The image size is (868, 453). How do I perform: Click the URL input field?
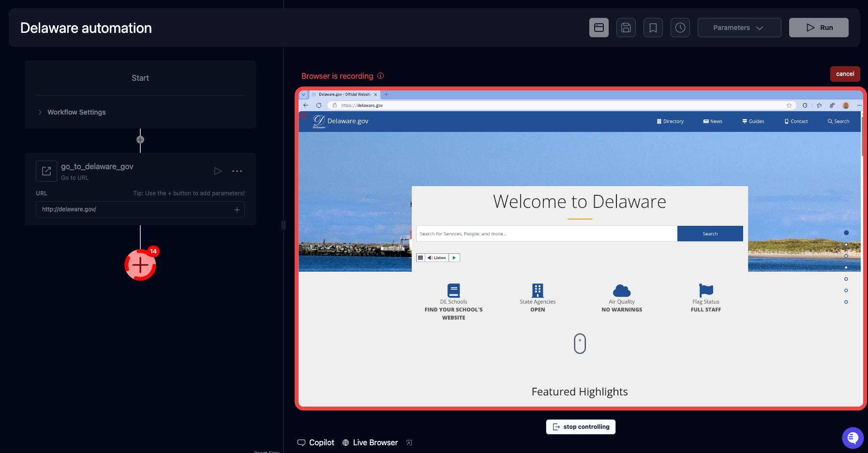click(x=140, y=209)
